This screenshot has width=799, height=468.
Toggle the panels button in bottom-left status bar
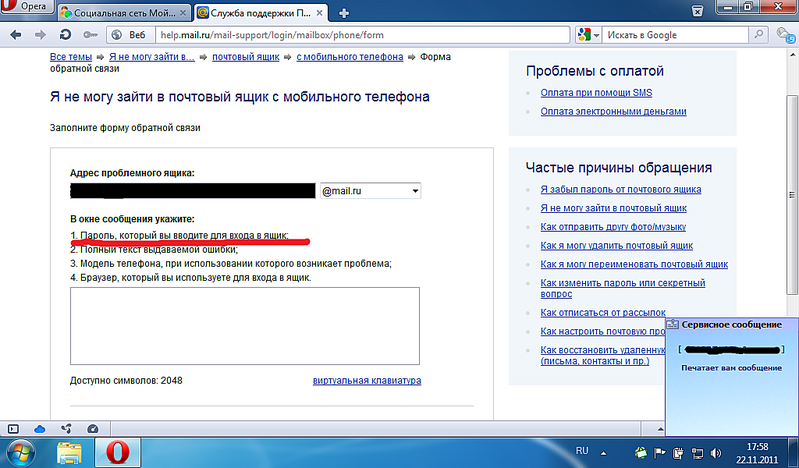tap(14, 428)
